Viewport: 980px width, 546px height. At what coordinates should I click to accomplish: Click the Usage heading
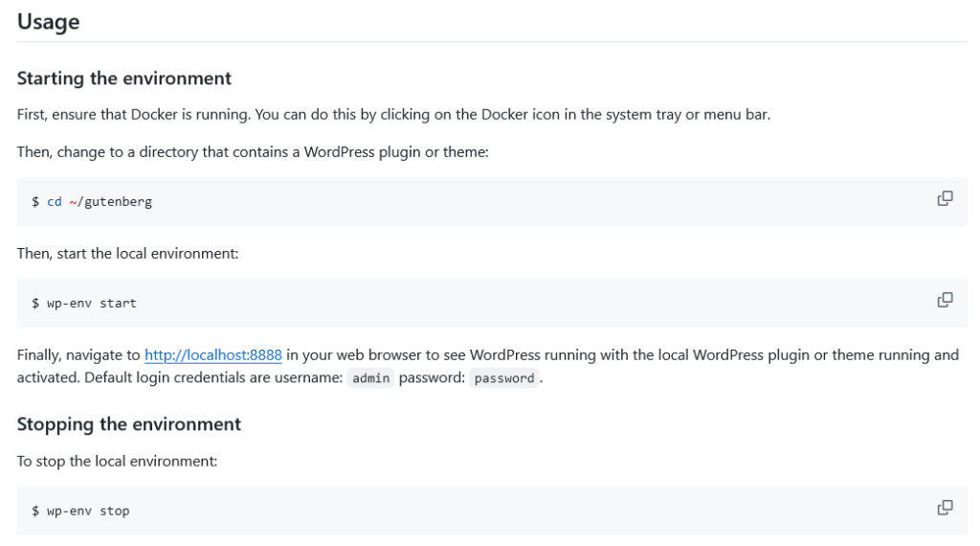(x=48, y=22)
